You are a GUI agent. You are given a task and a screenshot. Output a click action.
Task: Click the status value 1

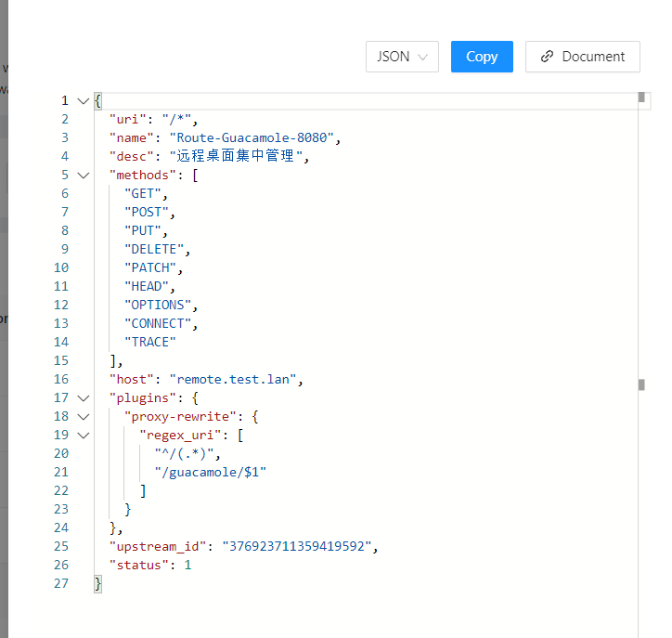click(187, 566)
